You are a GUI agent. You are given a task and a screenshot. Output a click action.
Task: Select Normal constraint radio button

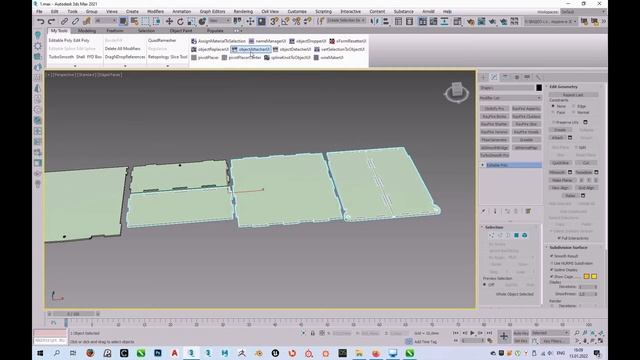573,112
